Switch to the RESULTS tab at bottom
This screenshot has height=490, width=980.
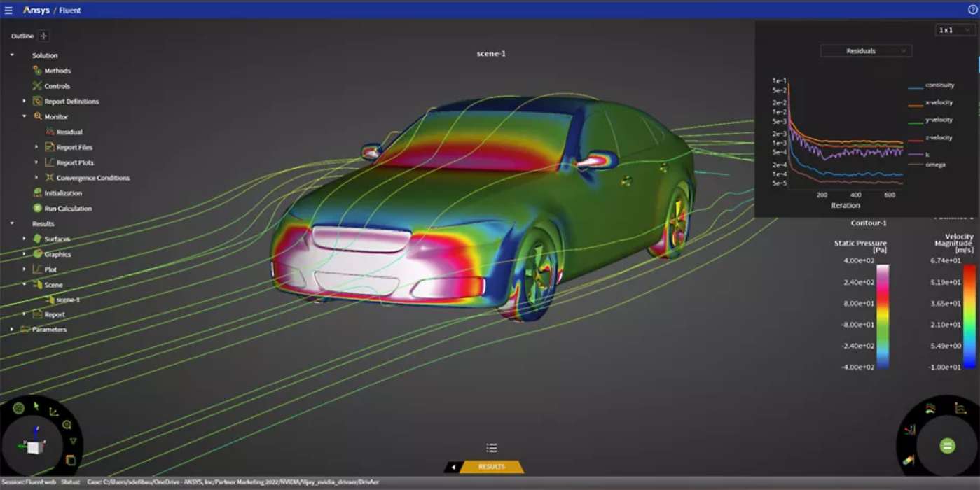(x=491, y=466)
